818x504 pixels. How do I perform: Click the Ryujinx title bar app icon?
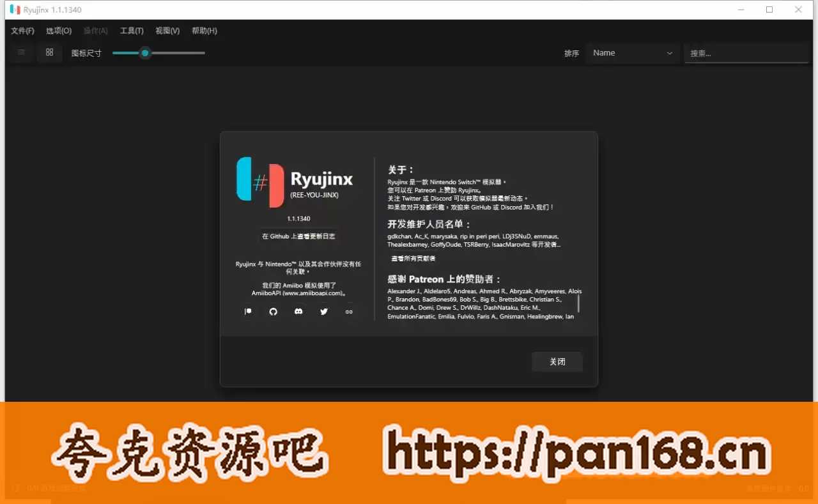coord(15,10)
